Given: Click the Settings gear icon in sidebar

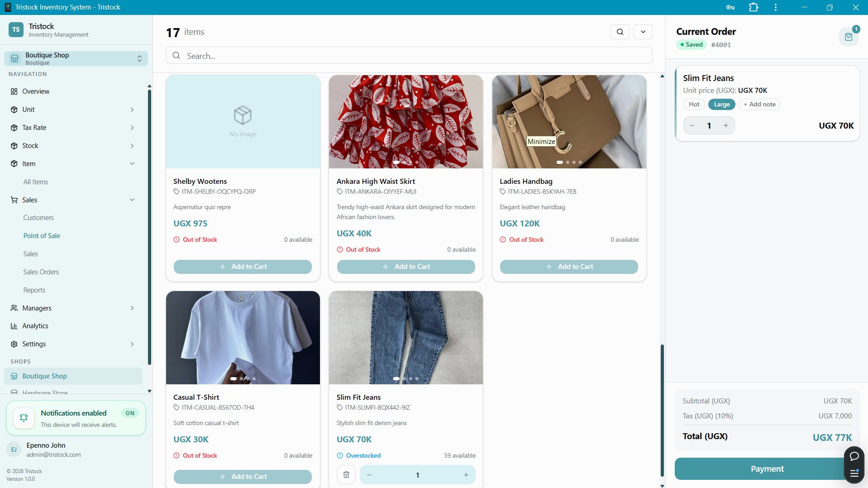Looking at the screenshot, I should 14,344.
